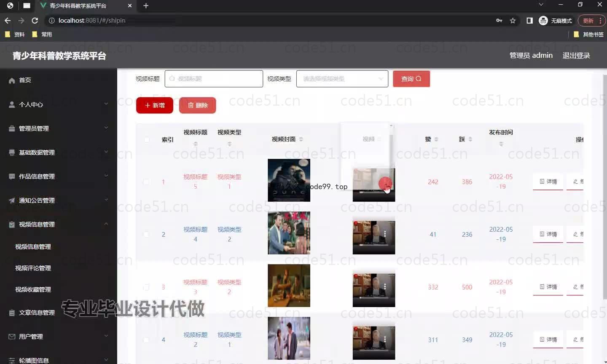Image resolution: width=607 pixels, height=364 pixels.
Task: Click the 视频信息管理 clipboard icon
Action: (12, 225)
